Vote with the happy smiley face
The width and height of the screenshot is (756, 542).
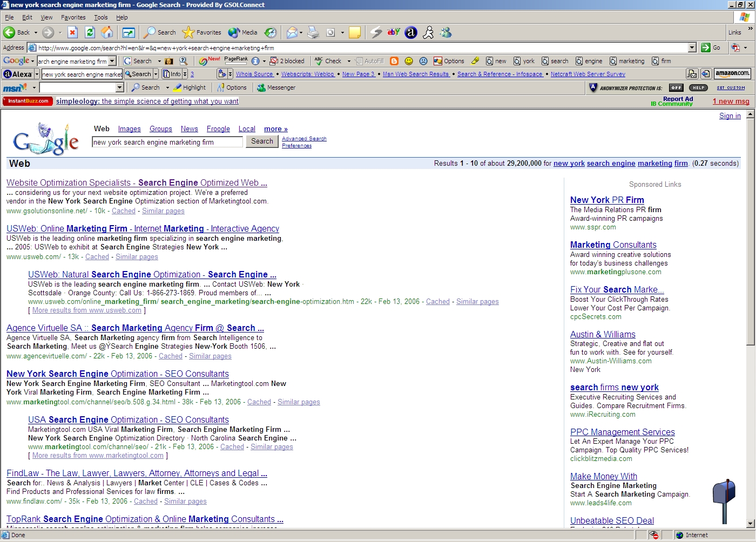[409, 61]
